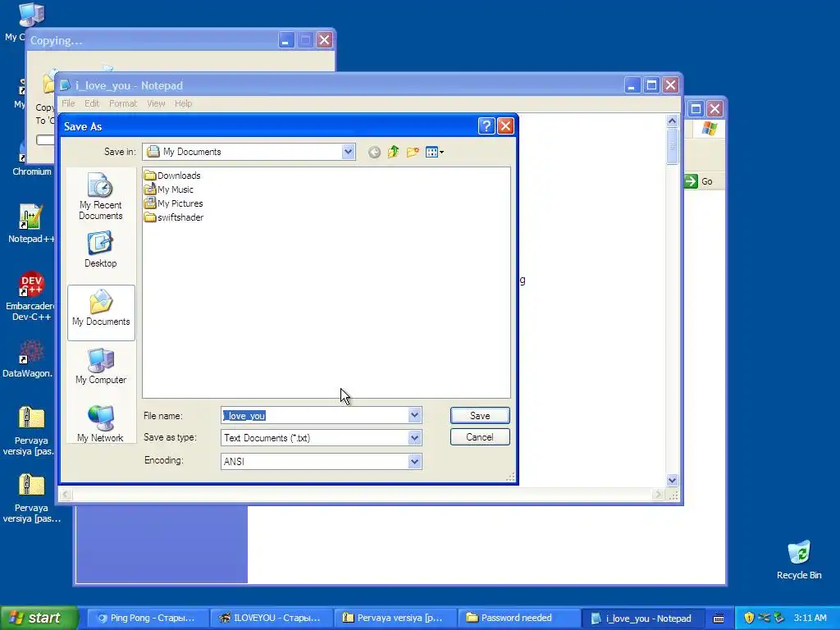Click the security shield tray icon
The width and height of the screenshot is (840, 630).
[749, 619]
